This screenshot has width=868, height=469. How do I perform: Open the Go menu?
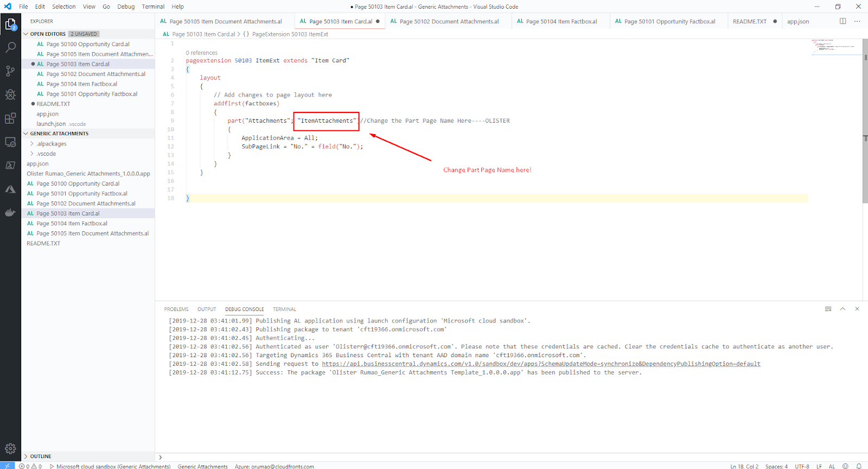coord(106,7)
